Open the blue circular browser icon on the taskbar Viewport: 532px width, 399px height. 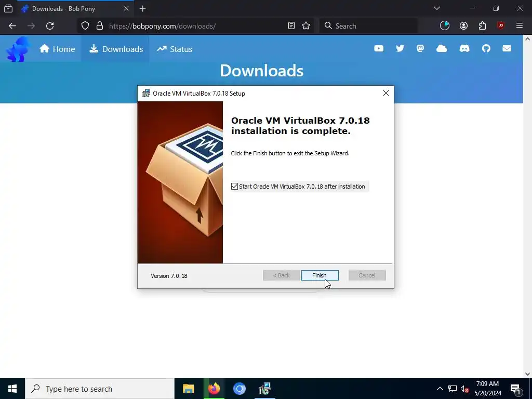[x=239, y=389]
